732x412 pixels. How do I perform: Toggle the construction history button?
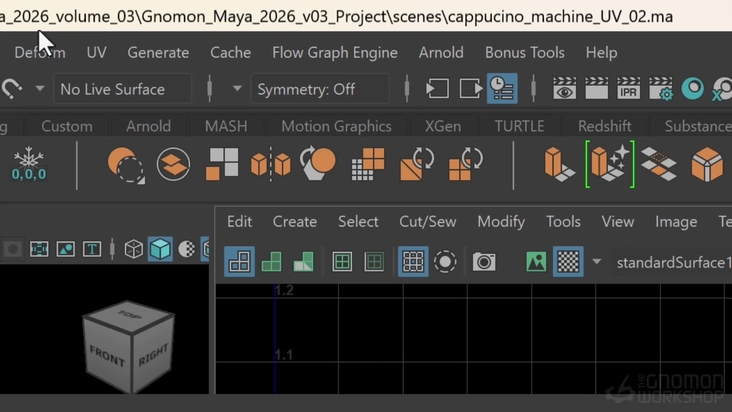point(502,88)
